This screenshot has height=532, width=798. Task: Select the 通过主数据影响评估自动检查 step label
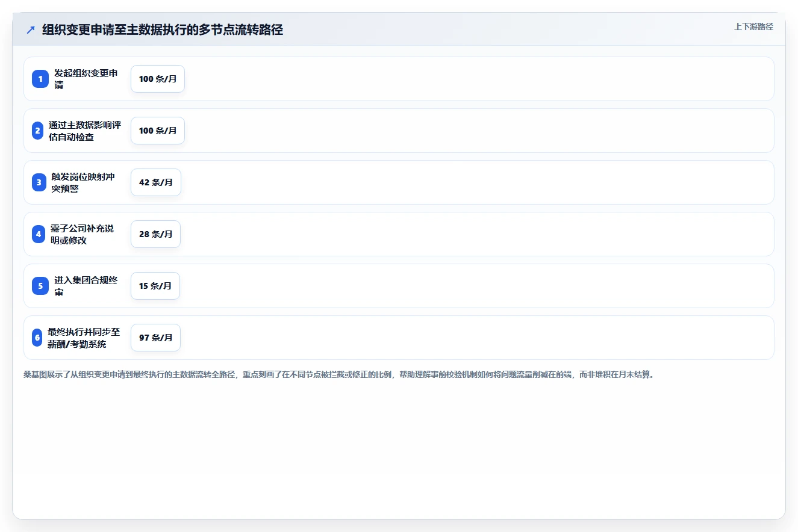(x=84, y=131)
